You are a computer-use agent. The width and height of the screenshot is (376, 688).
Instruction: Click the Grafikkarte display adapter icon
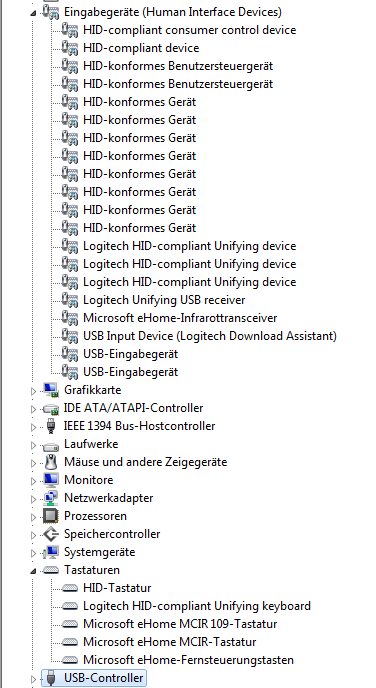tap(51, 390)
